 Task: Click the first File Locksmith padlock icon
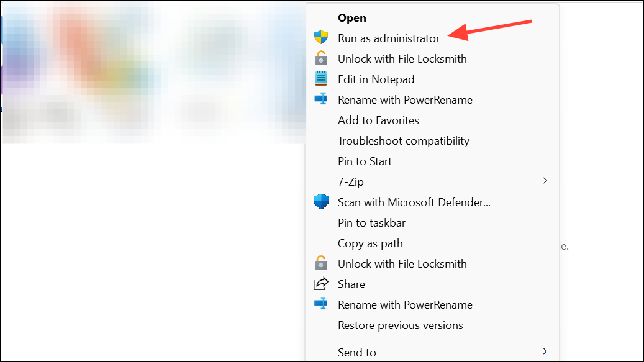pyautogui.click(x=320, y=58)
